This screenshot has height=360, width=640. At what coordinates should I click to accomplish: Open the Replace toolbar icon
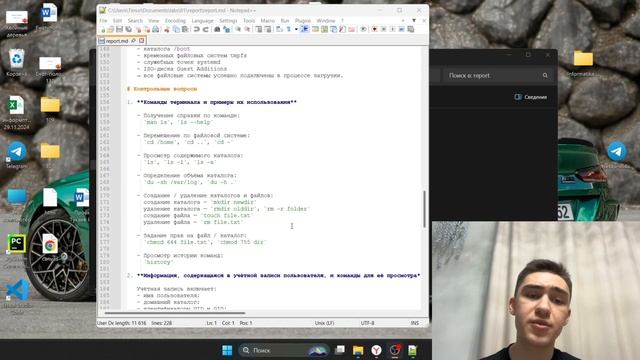tap(227, 29)
